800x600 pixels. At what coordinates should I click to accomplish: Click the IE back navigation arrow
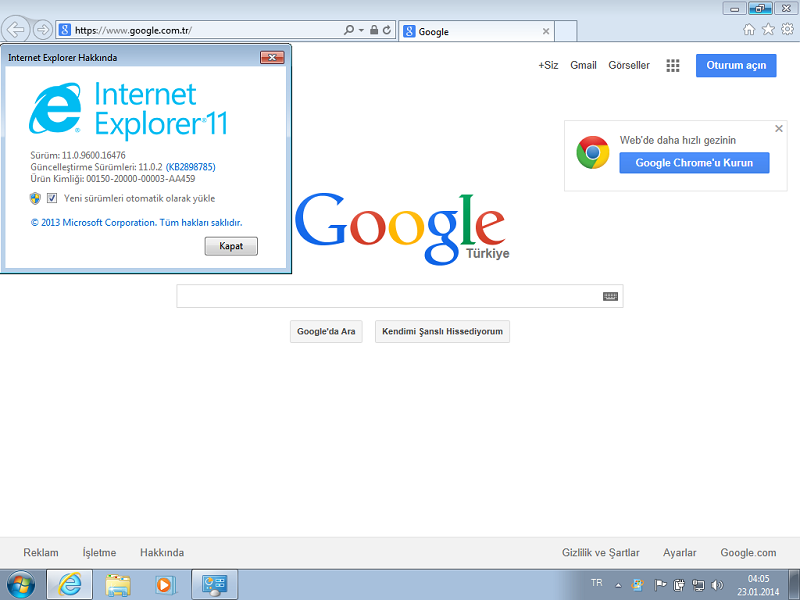[x=16, y=29]
